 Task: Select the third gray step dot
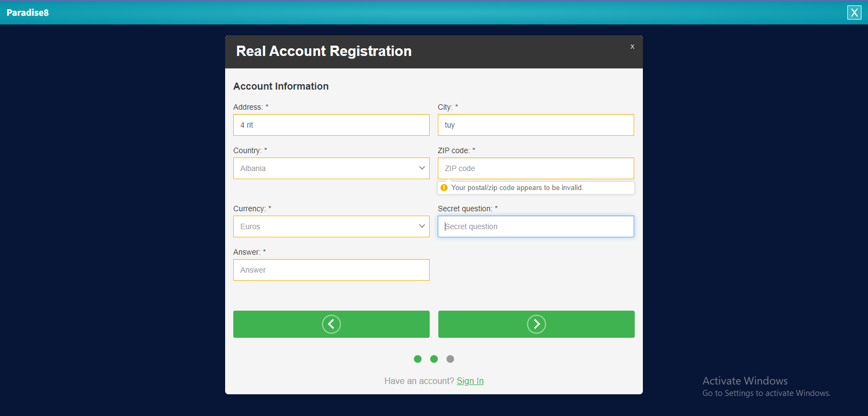coord(450,359)
